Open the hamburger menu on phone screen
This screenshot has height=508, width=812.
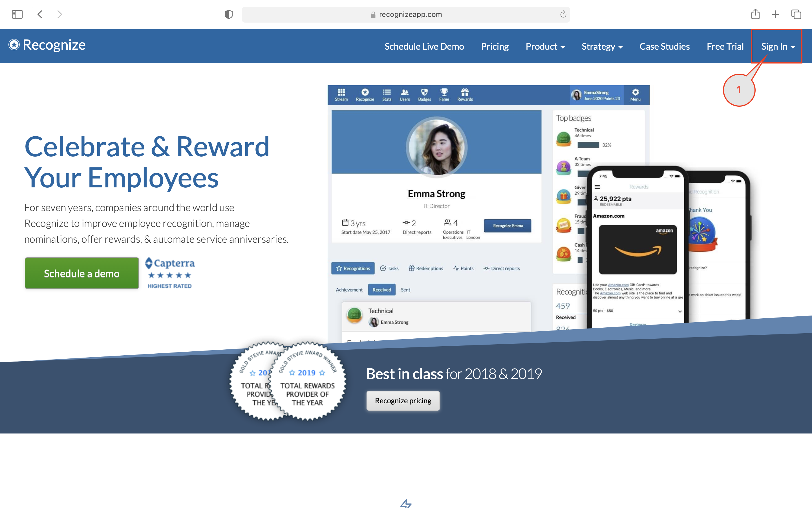(597, 187)
